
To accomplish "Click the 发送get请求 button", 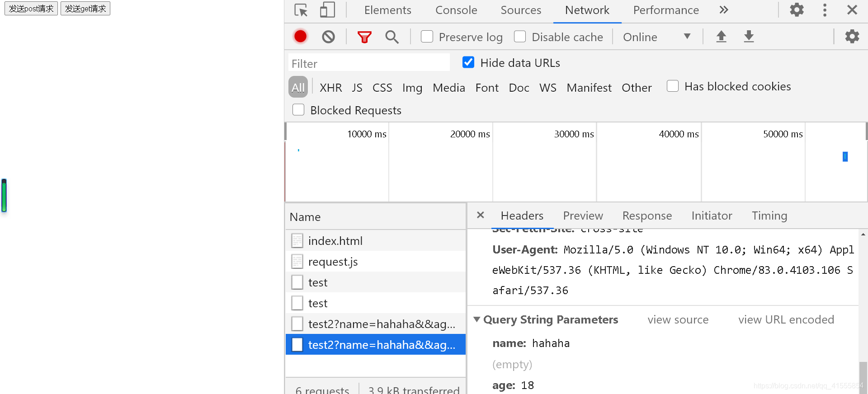I will pos(85,8).
